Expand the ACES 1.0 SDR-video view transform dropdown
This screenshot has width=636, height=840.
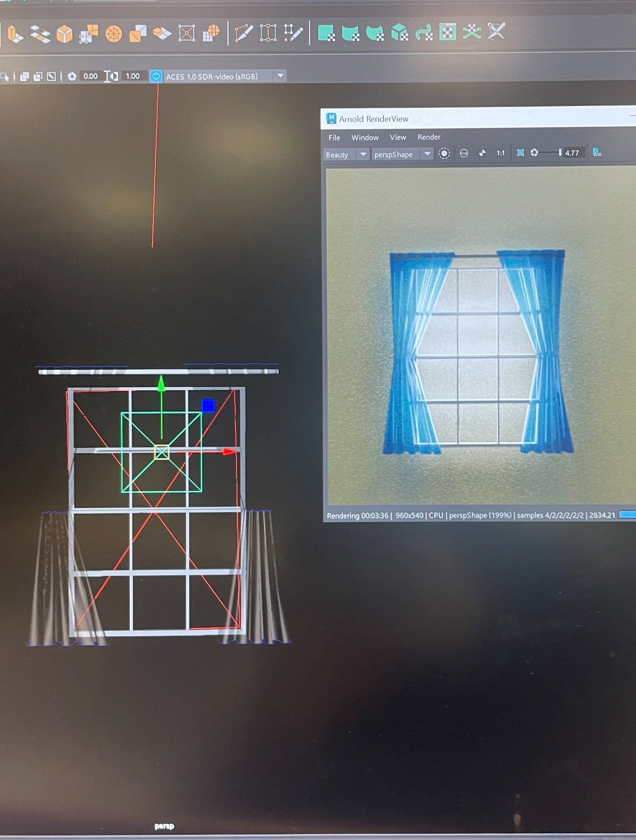click(281, 76)
